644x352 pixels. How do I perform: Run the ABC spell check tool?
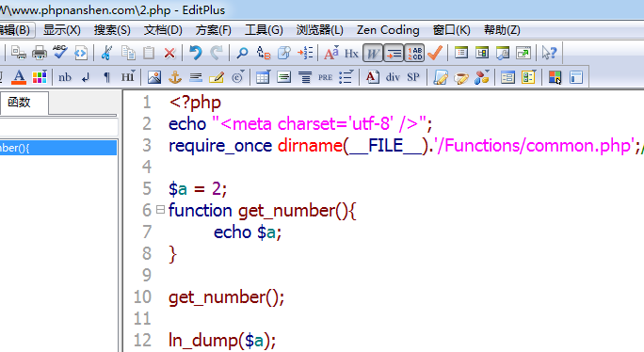[60, 53]
